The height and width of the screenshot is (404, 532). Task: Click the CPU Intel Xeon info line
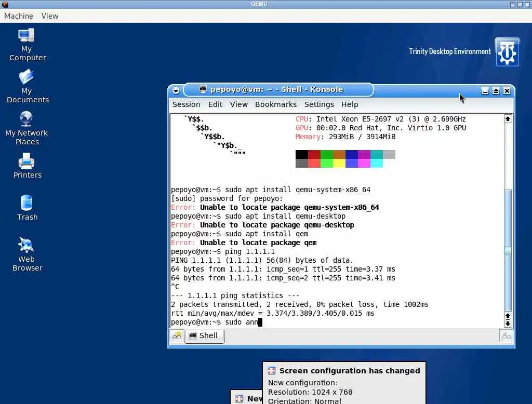pyautogui.click(x=381, y=119)
